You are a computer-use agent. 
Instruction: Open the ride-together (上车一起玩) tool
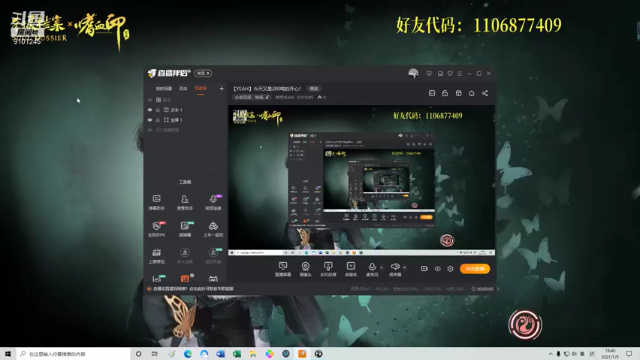(213, 229)
